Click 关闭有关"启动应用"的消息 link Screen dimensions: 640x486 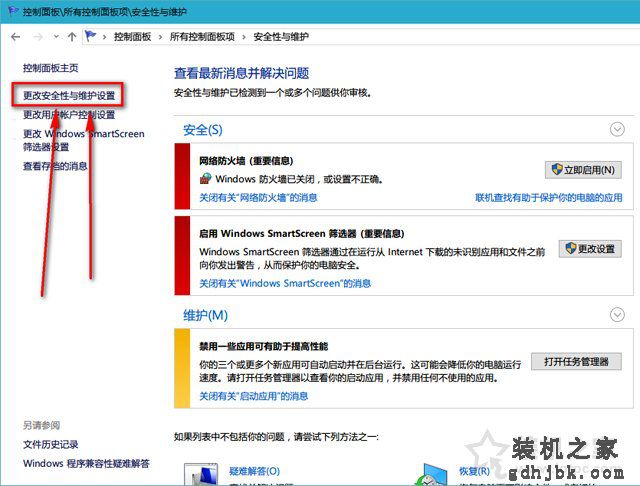pos(253,396)
